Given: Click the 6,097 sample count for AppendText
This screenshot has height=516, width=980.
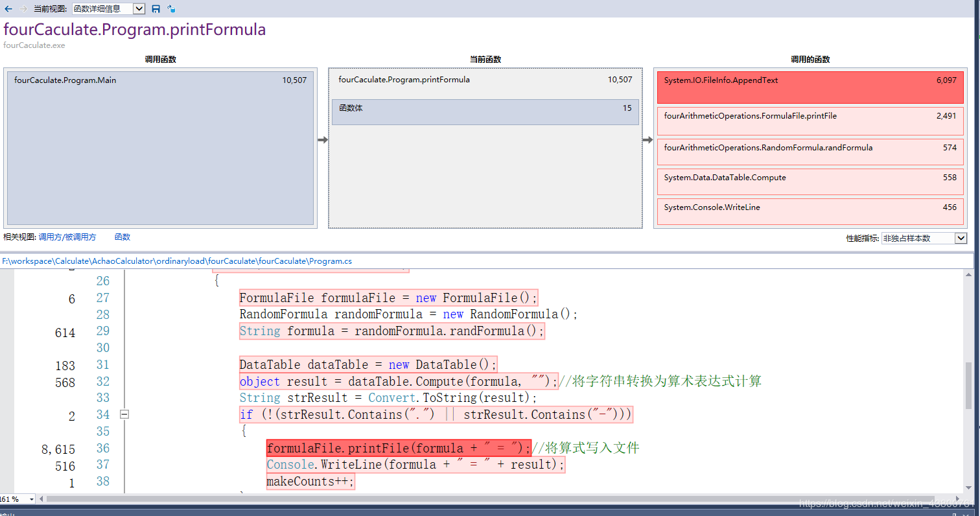Looking at the screenshot, I should coord(946,80).
